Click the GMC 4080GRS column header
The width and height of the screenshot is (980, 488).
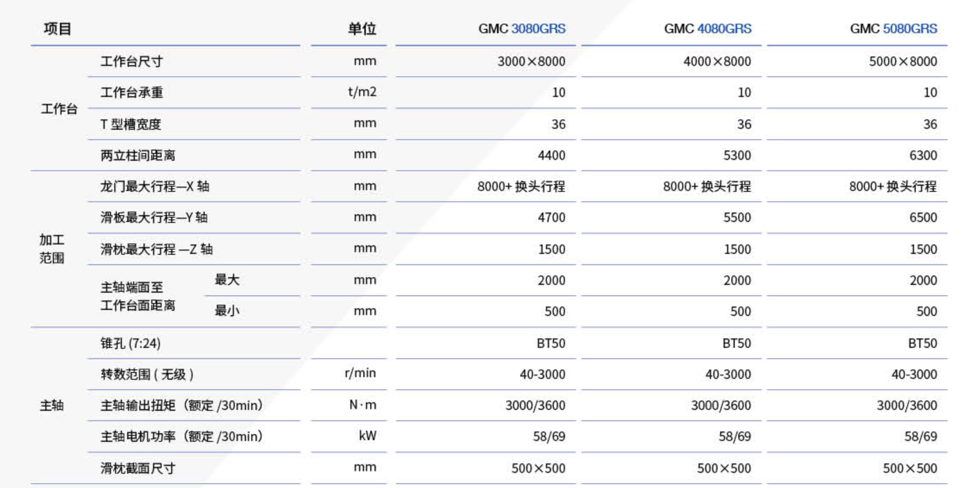[707, 29]
